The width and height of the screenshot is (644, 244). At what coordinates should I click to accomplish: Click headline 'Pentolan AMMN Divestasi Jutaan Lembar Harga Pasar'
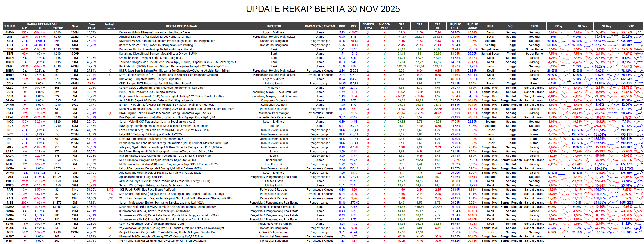click(154, 32)
